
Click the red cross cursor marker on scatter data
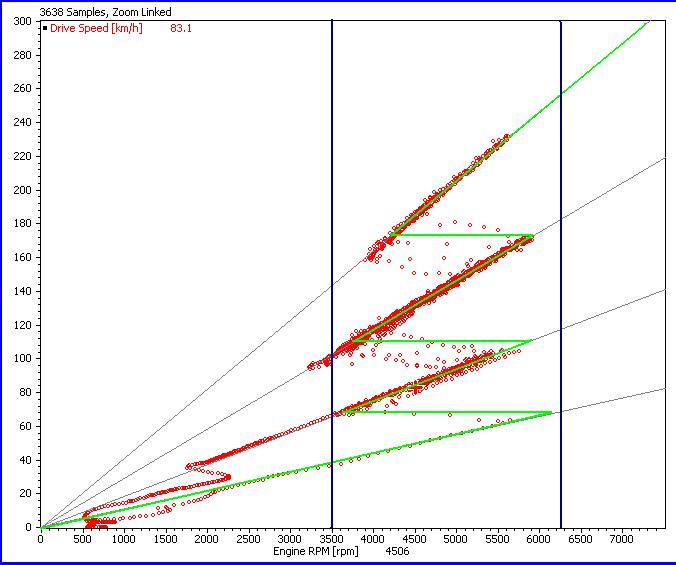416,389
